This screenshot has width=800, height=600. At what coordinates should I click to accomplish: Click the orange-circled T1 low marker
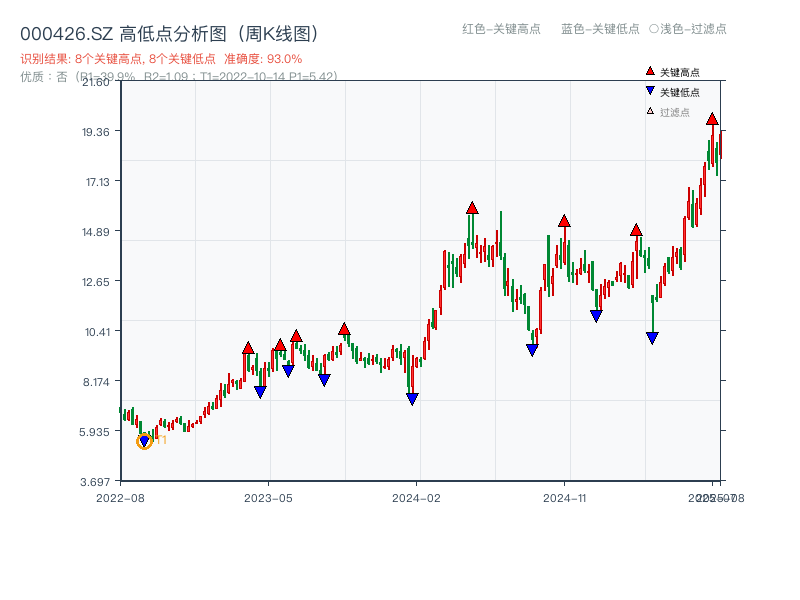(144, 441)
